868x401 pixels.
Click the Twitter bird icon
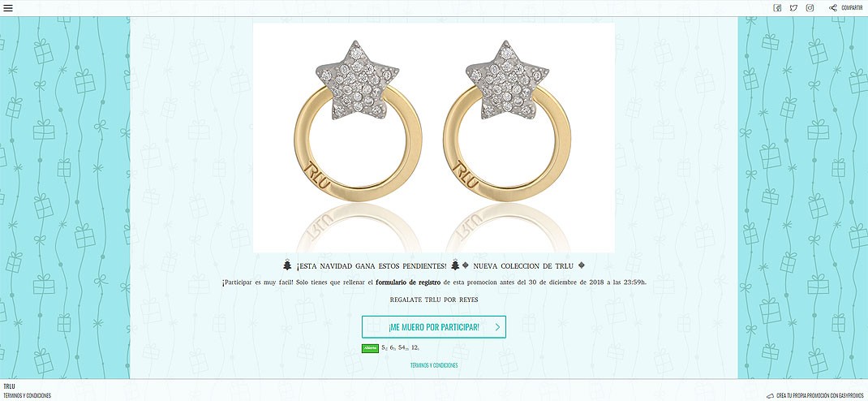tap(793, 8)
